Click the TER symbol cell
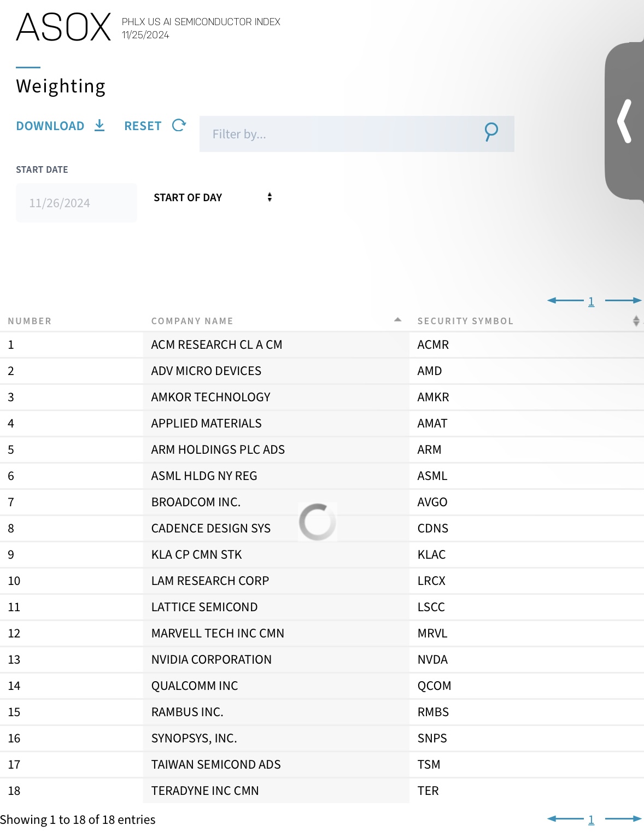The height and width of the screenshot is (837, 644). [x=526, y=791]
